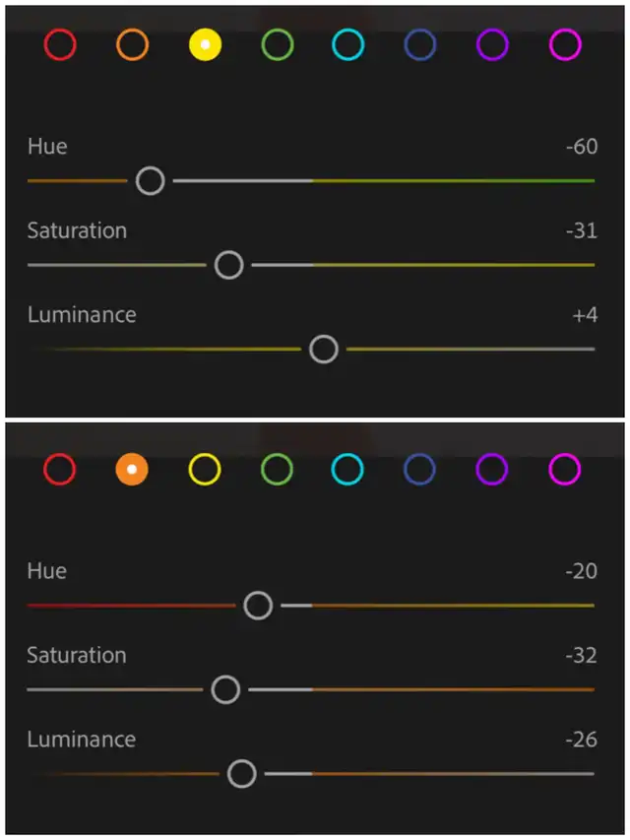Select the blue color circle in top panel
This screenshot has height=840, width=630.
[x=420, y=44]
